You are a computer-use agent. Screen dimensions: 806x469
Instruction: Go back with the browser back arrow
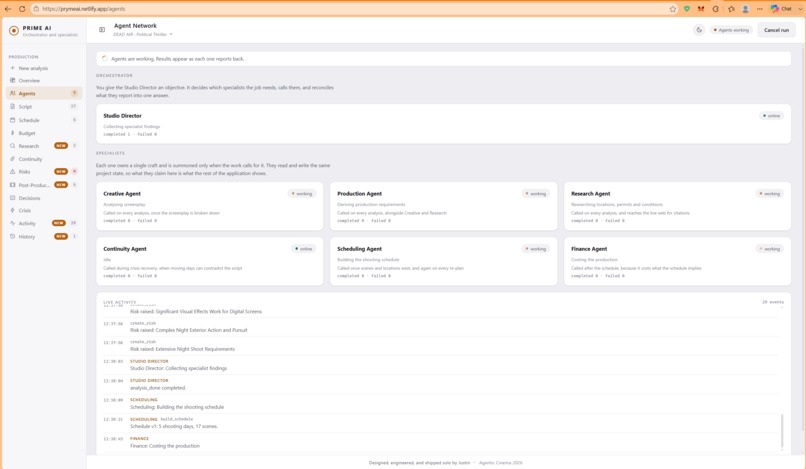pyautogui.click(x=8, y=9)
